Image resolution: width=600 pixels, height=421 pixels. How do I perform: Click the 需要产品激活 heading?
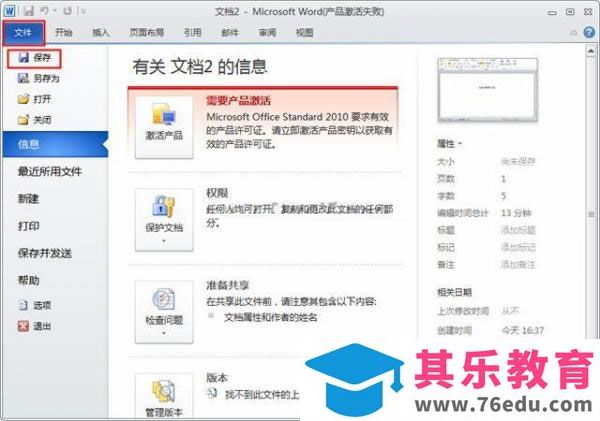point(239,101)
